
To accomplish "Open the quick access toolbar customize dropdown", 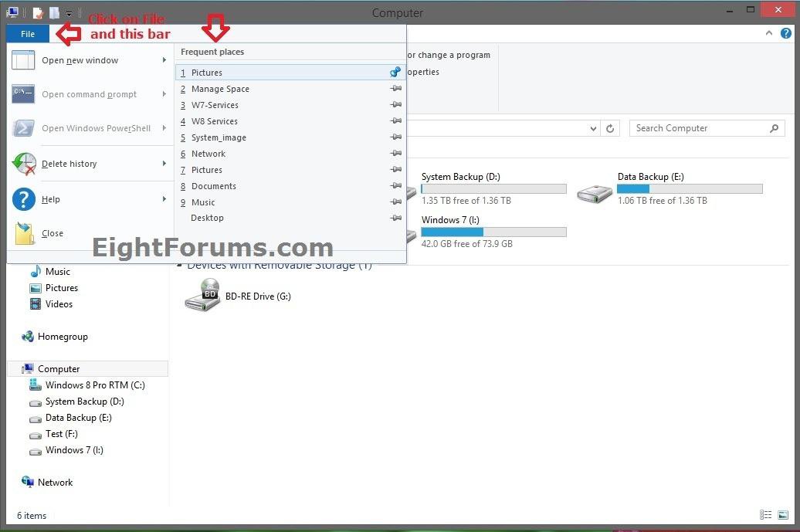I will coord(68,12).
